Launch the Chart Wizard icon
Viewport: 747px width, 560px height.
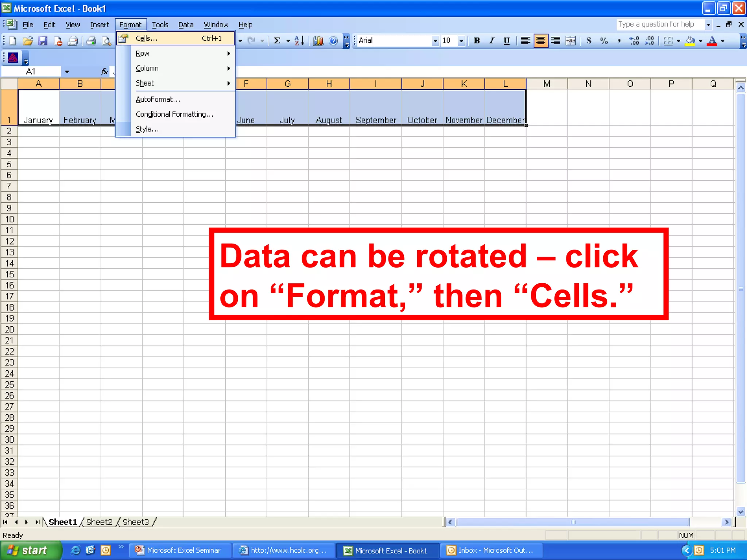pyautogui.click(x=318, y=41)
